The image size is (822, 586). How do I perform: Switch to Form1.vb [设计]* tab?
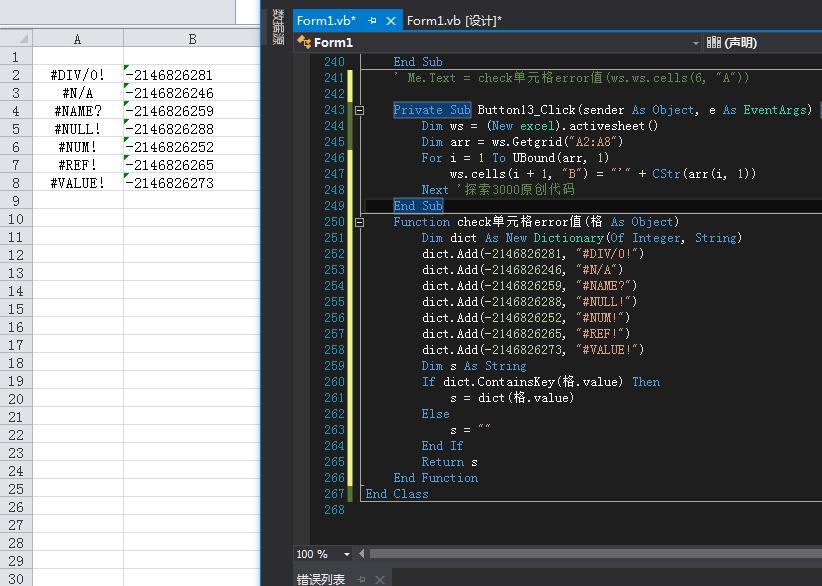454,20
